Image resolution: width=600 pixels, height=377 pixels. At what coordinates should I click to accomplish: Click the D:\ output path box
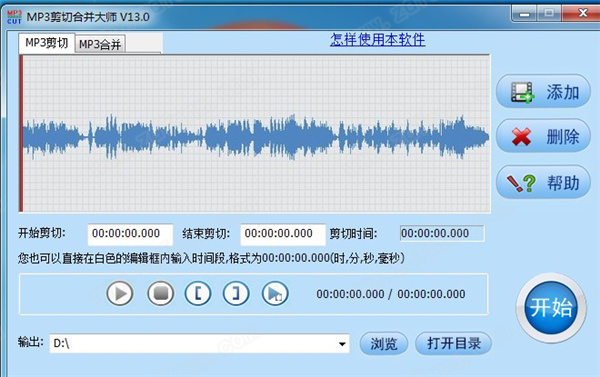coord(199,343)
